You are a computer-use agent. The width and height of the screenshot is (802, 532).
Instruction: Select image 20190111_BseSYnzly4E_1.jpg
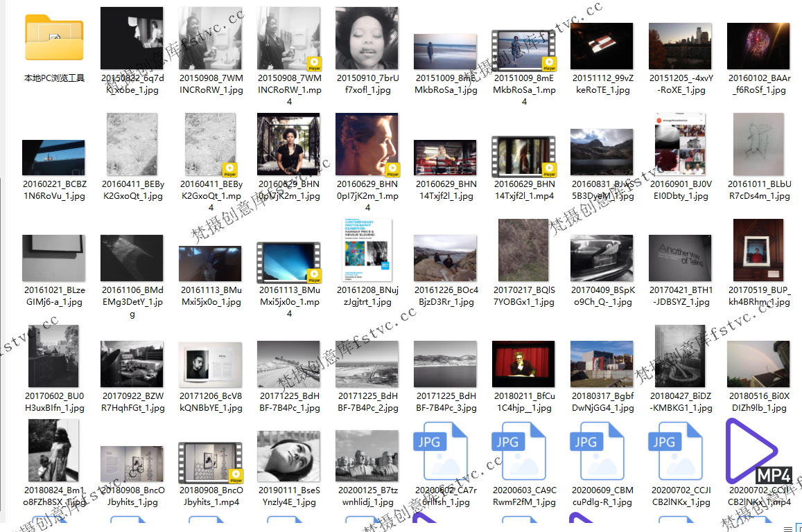(289, 456)
